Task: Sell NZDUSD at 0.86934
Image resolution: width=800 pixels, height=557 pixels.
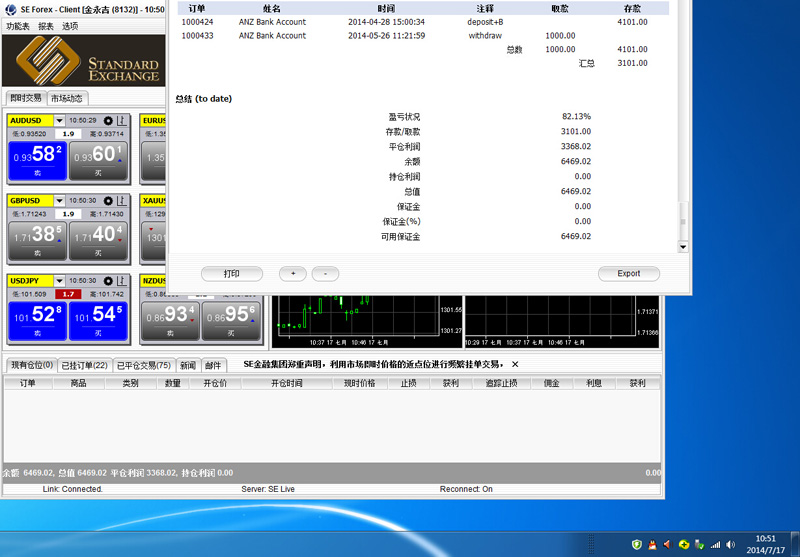Action: click(x=170, y=321)
